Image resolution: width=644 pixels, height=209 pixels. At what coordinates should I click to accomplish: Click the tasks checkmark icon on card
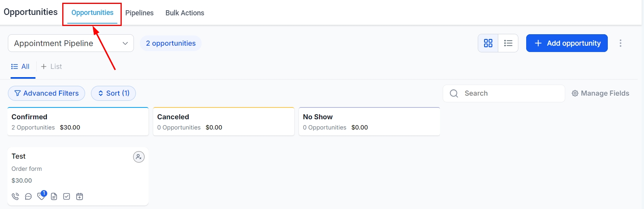(67, 196)
